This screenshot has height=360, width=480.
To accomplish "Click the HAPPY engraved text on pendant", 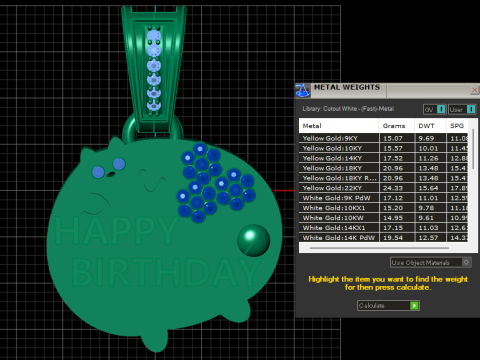I will point(116,231).
